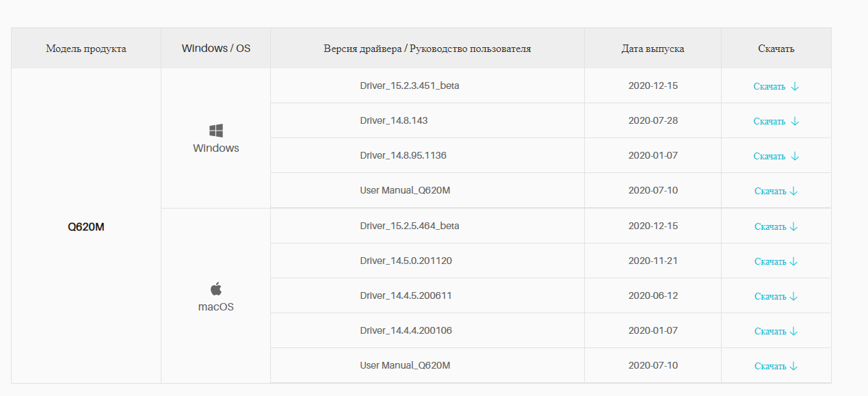
Task: Click the "Дата выпуска" column header
Action: tap(653, 49)
